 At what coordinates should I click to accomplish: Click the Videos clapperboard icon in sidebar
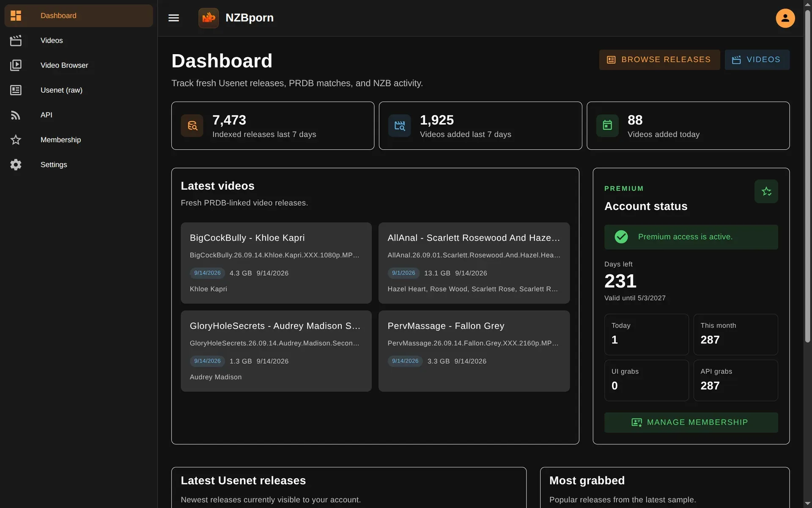pyautogui.click(x=16, y=41)
